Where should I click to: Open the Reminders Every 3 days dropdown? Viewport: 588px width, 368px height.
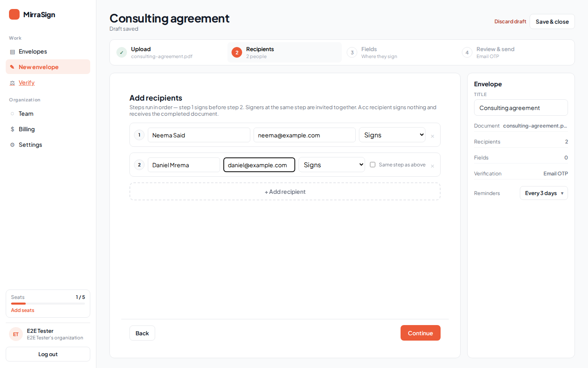tap(544, 193)
